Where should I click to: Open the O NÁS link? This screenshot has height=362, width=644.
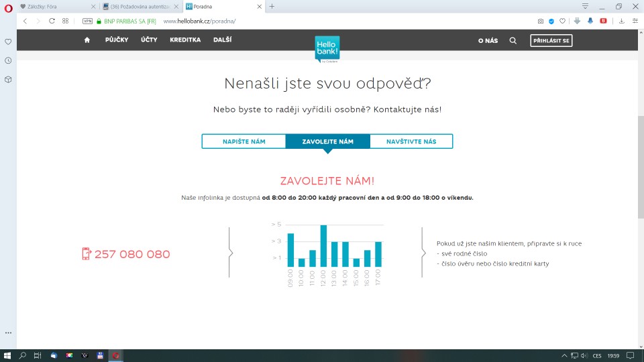(x=488, y=41)
